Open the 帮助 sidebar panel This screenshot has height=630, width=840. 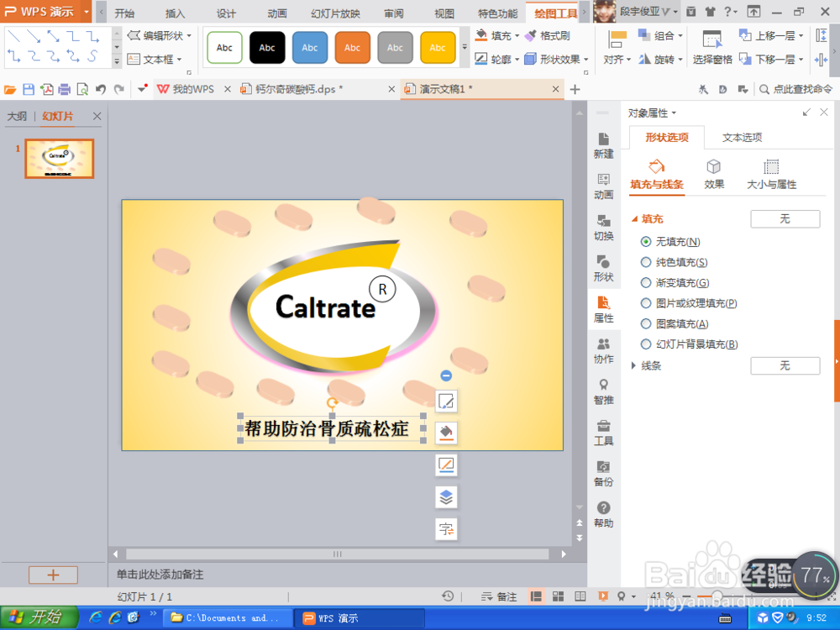603,515
